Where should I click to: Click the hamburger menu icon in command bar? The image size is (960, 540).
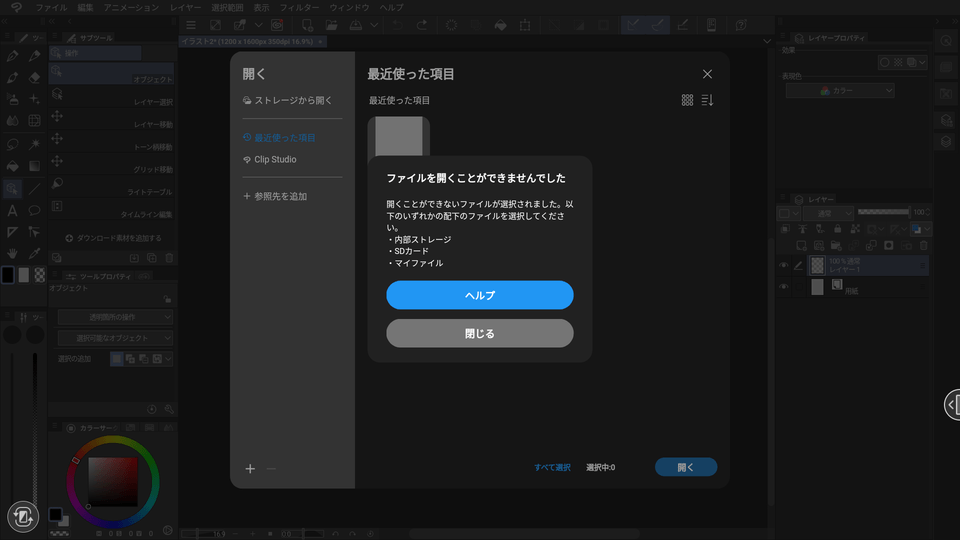(x=191, y=25)
